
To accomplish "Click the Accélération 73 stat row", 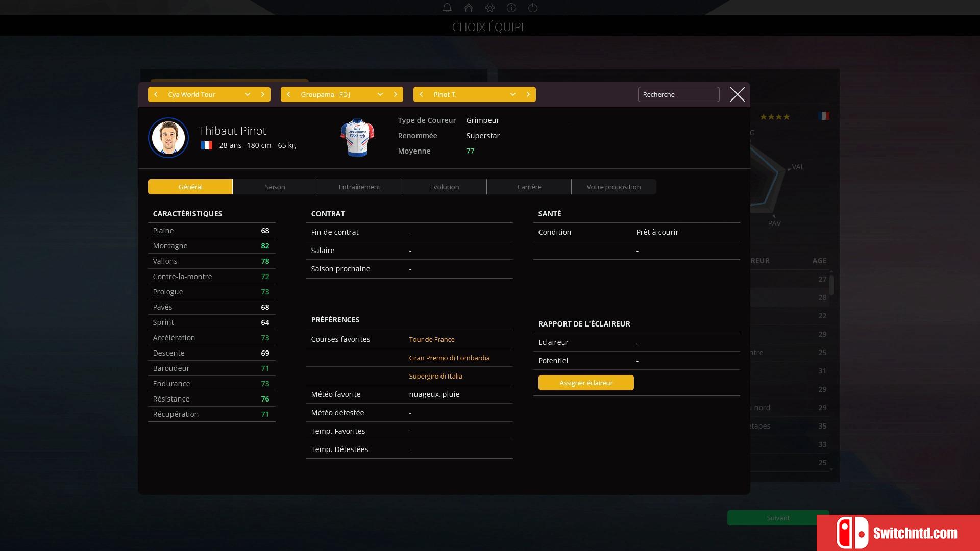I will (211, 338).
